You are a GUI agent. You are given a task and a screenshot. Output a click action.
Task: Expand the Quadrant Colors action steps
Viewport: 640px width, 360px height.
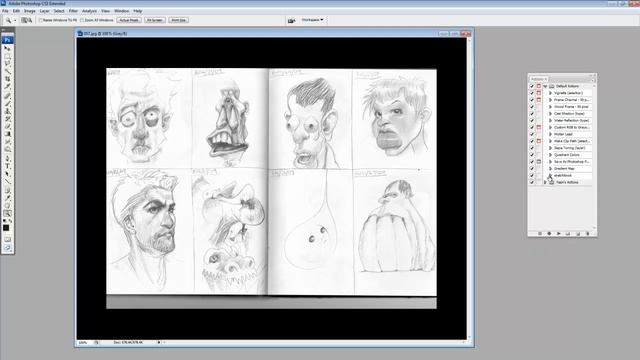(x=550, y=155)
